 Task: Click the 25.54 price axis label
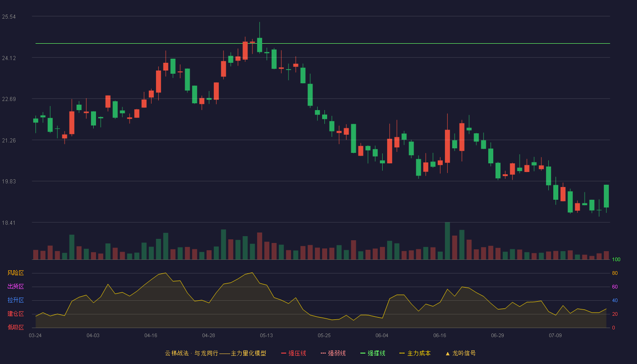click(x=9, y=17)
